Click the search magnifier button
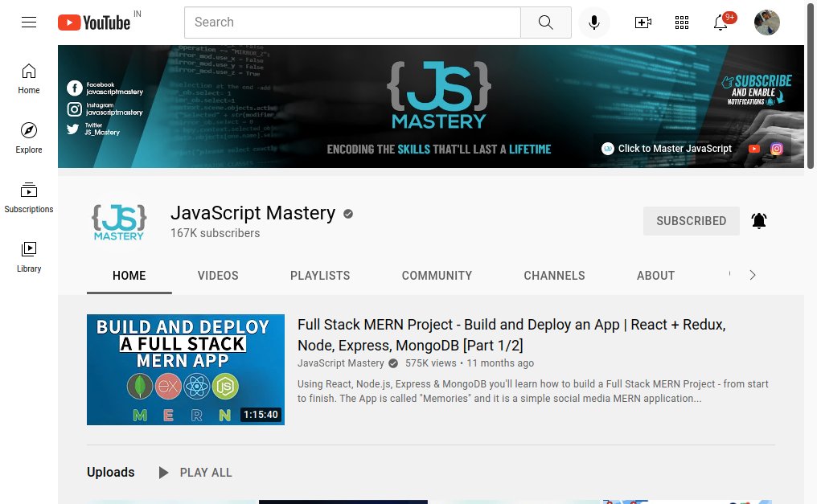This screenshot has width=817, height=504. click(545, 23)
